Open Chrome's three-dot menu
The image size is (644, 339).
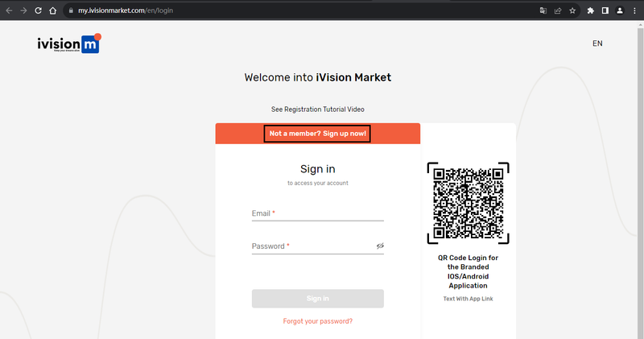point(634,10)
